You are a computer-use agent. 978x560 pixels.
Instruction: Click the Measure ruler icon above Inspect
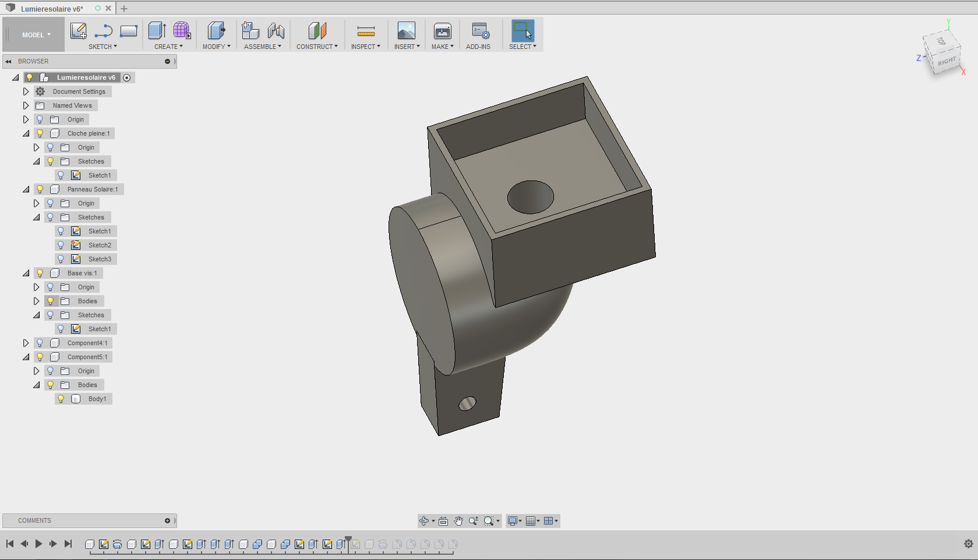[366, 31]
